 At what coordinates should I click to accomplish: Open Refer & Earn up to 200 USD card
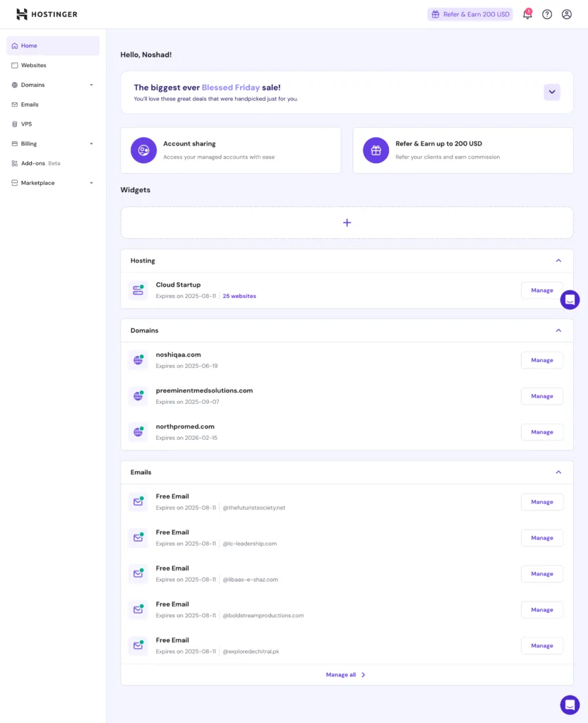pos(463,150)
